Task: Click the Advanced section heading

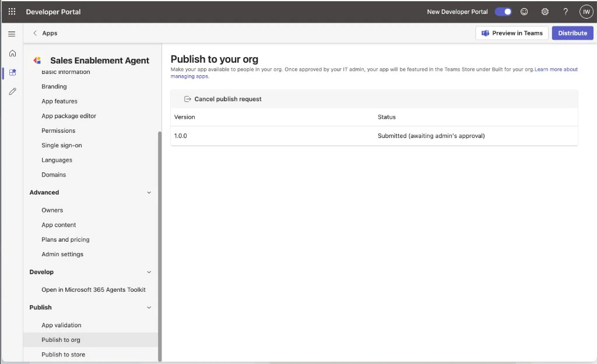Action: pyautogui.click(x=44, y=192)
